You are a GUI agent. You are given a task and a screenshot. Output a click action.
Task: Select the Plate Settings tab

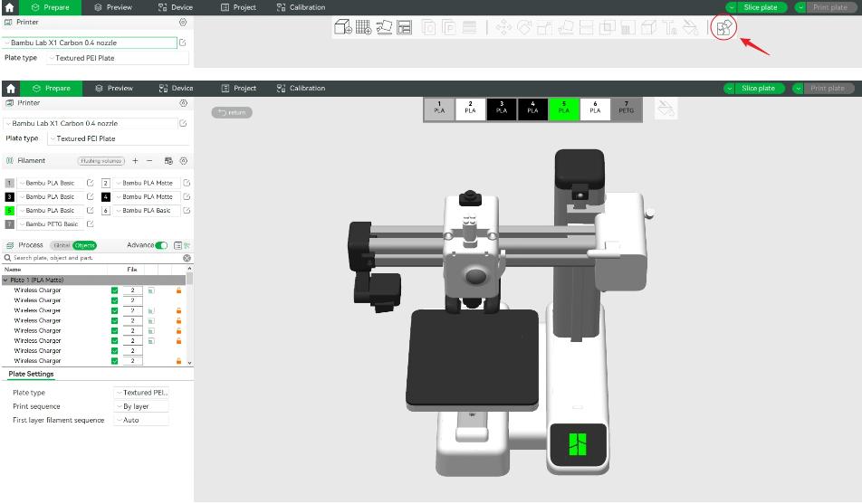point(31,374)
